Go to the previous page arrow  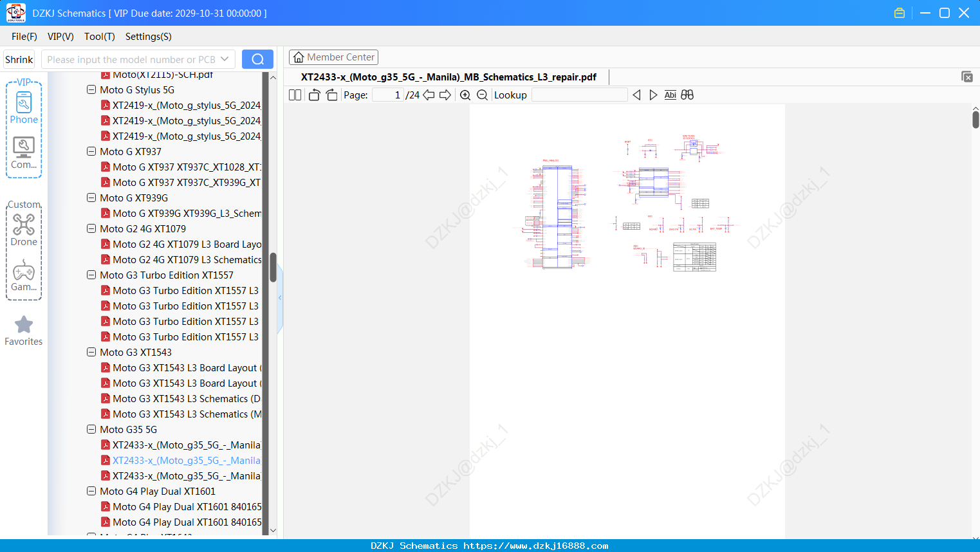click(429, 95)
